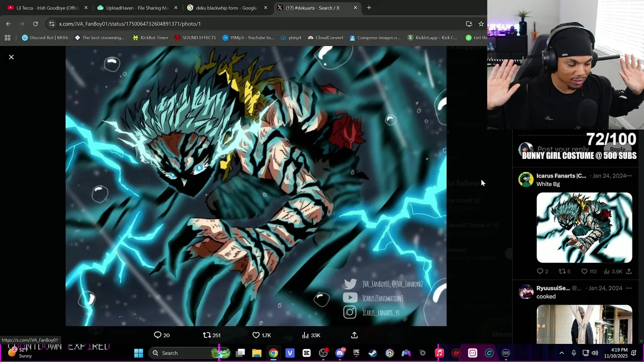Open the SOUND EFFECTS bookmark
644x362 pixels.
[195, 38]
